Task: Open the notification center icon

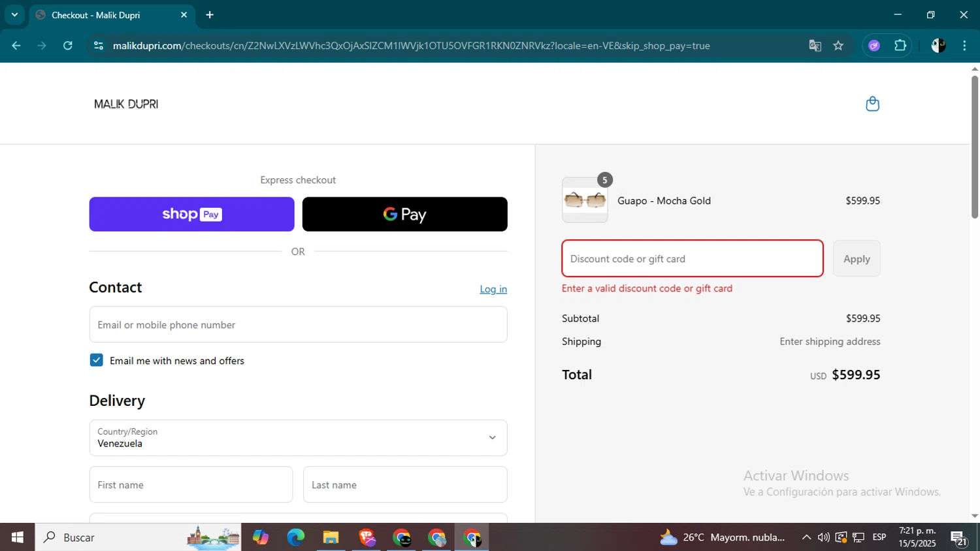Action: point(958,538)
